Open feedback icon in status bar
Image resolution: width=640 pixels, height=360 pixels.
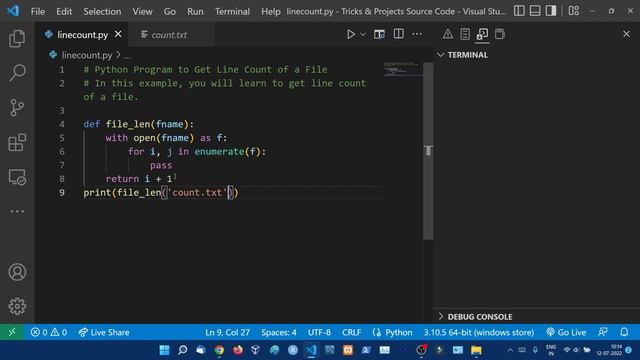coord(603,332)
